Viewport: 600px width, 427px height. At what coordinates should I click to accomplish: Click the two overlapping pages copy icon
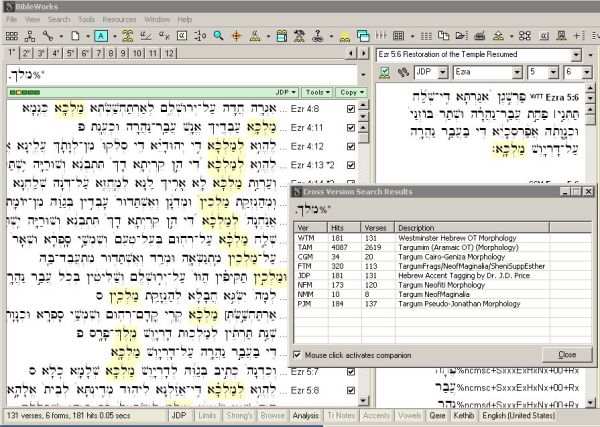point(443,36)
